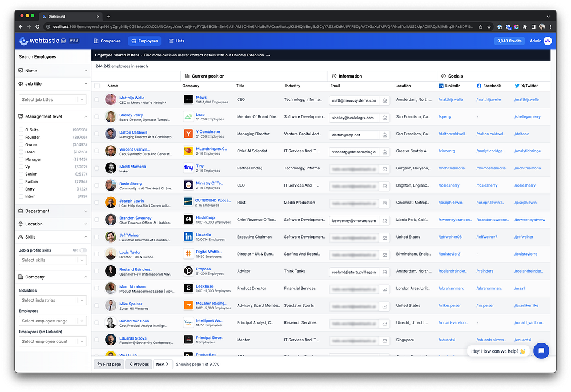Image resolution: width=571 pixels, height=392 pixels.
Task: Go to First page
Action: pos(109,365)
